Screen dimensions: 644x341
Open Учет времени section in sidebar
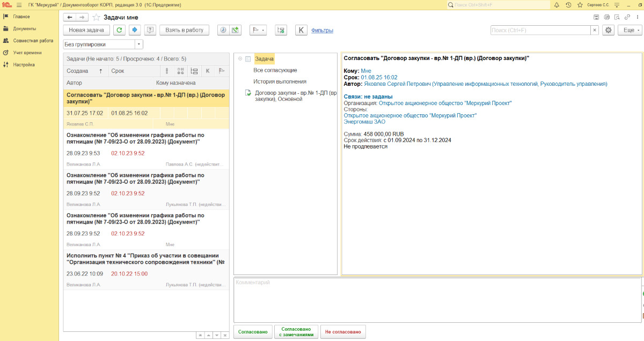[27, 53]
